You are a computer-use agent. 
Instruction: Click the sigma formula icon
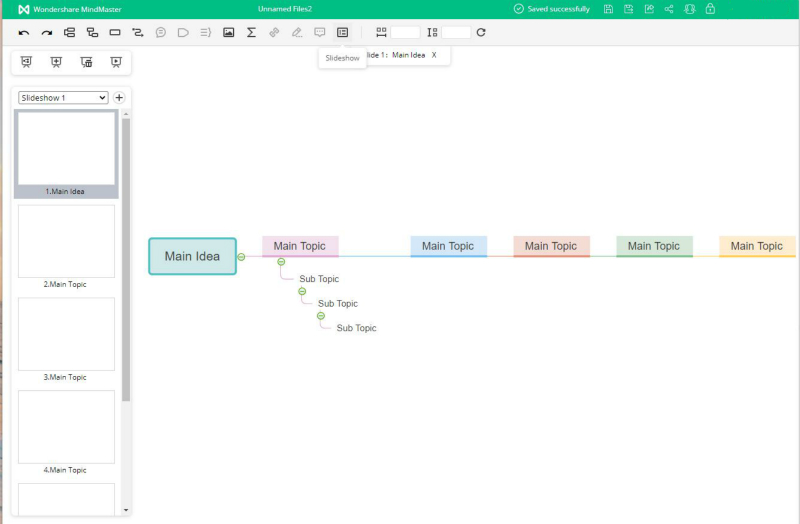(251, 33)
